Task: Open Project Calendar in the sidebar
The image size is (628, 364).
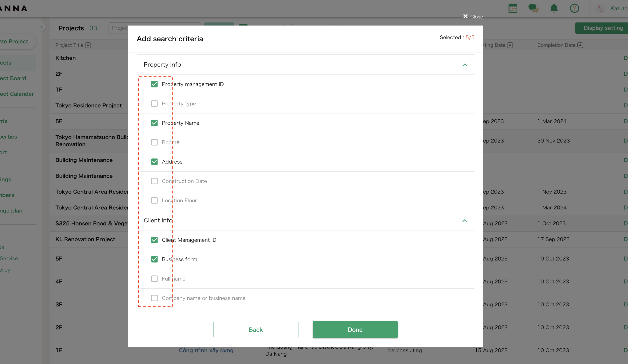Action: point(17,94)
